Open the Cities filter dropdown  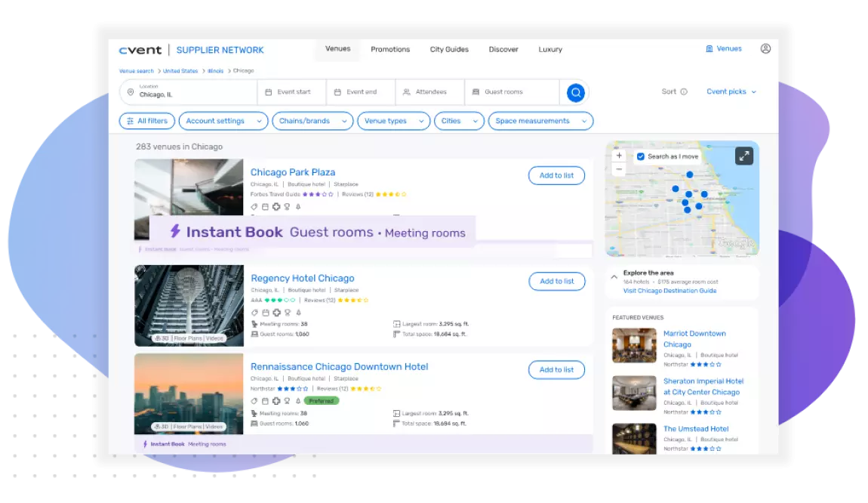(x=460, y=121)
